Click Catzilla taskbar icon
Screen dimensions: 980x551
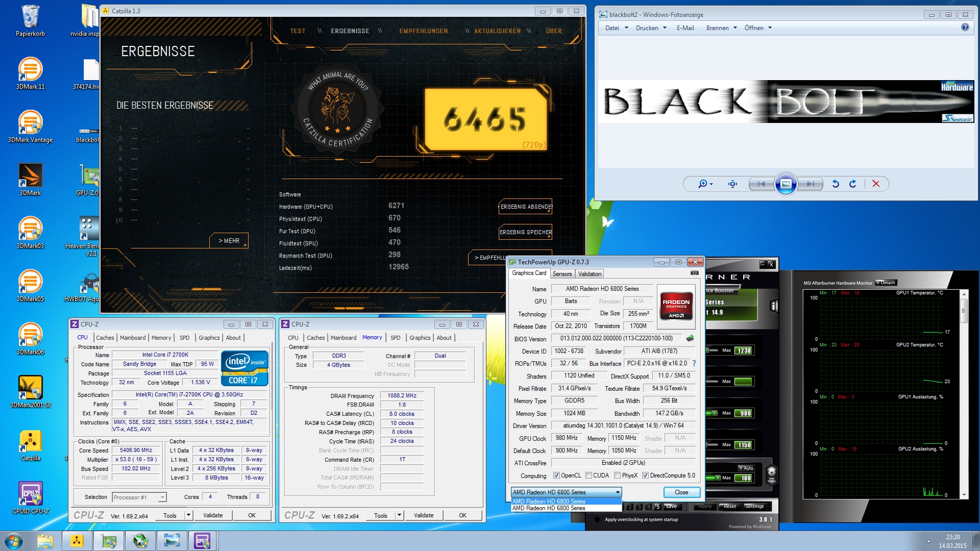click(x=77, y=541)
